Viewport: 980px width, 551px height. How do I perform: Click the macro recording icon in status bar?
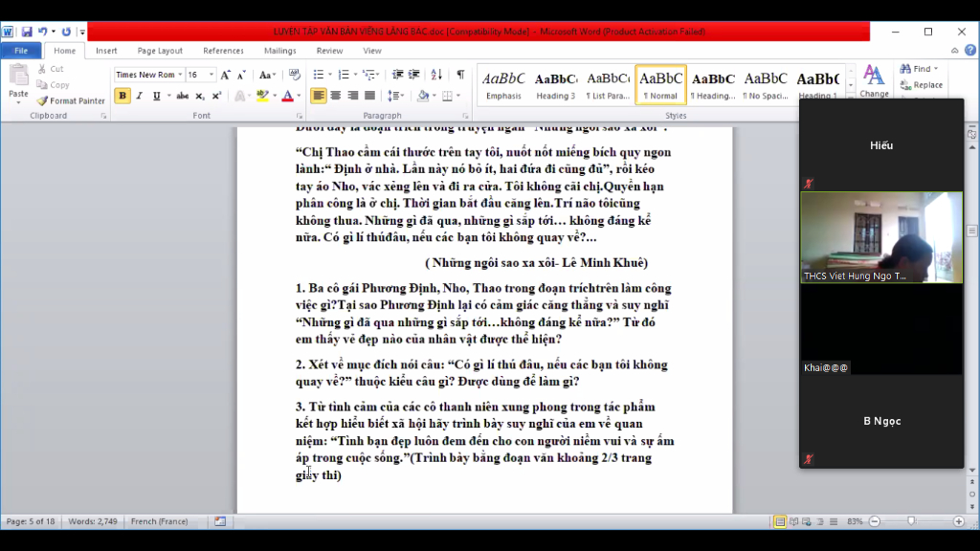point(220,521)
